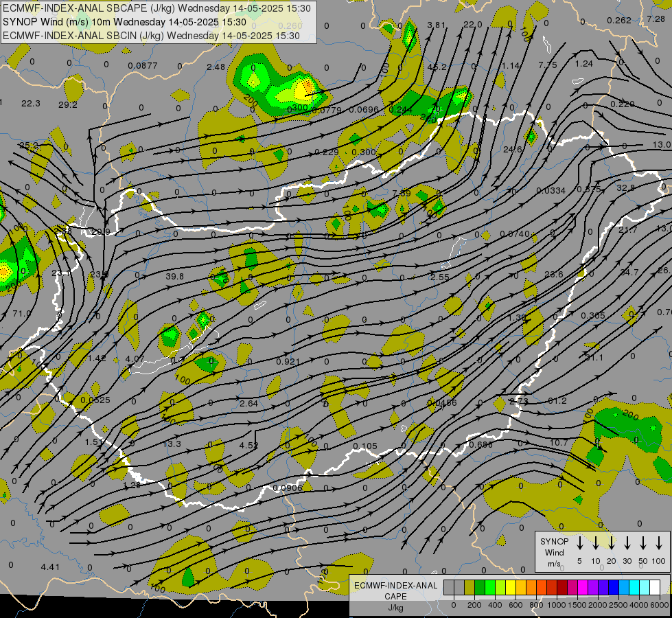The image size is (672, 618).
Task: Click the 22.3 value on the map
Action: pyautogui.click(x=31, y=104)
